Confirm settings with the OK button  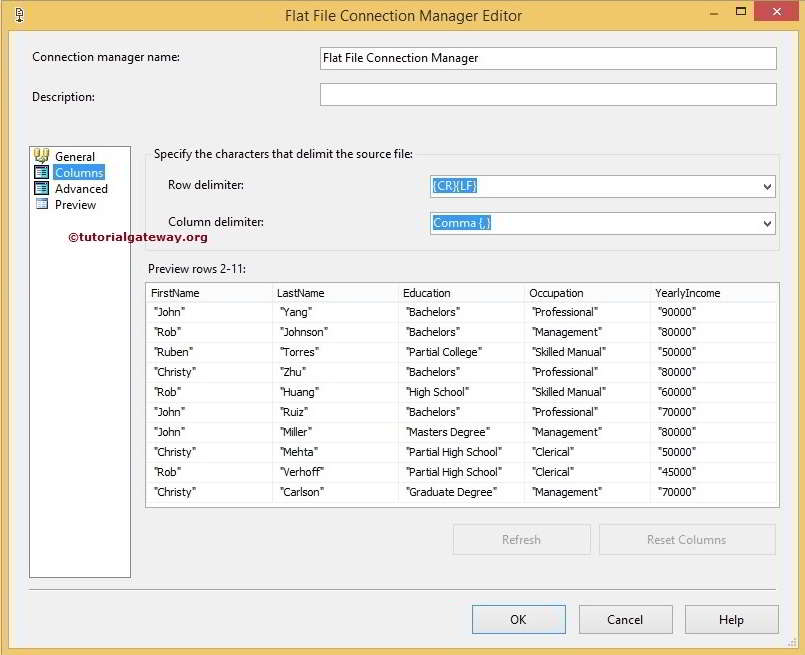518,619
